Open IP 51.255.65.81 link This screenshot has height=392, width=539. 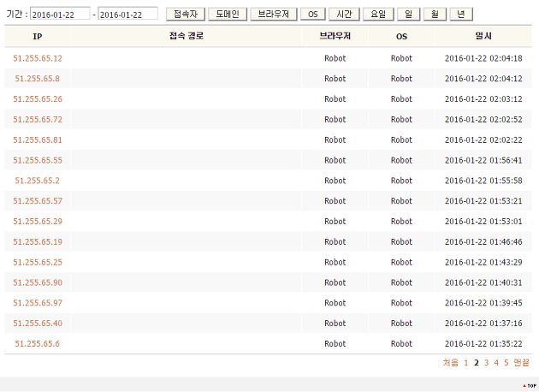(x=38, y=140)
